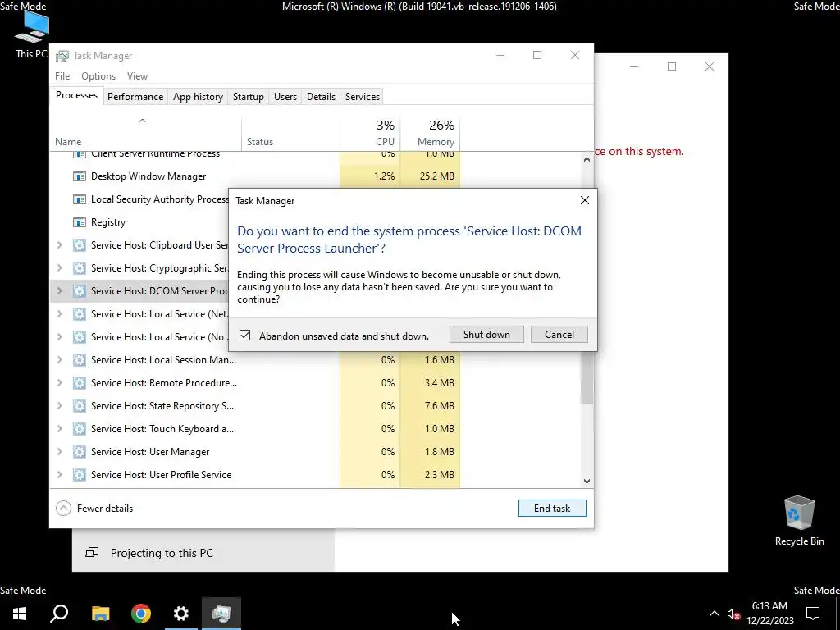The width and height of the screenshot is (840, 630).
Task: Click Service Host: Local Session Manager gear icon
Action: coord(80,360)
